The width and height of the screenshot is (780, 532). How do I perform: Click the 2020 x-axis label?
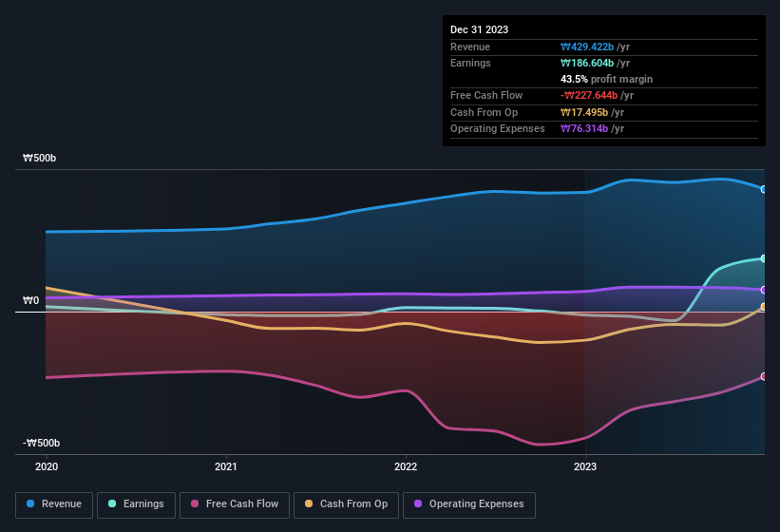pyautogui.click(x=47, y=466)
